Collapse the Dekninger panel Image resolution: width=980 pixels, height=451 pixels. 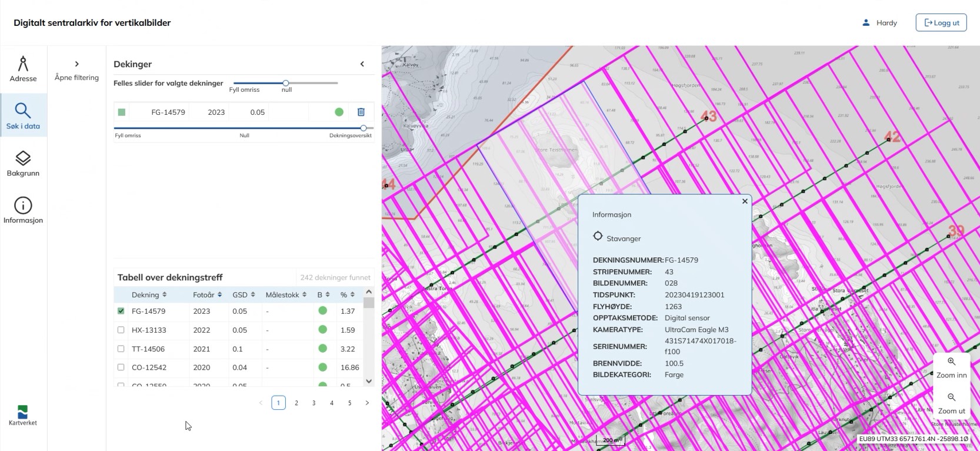pos(362,64)
